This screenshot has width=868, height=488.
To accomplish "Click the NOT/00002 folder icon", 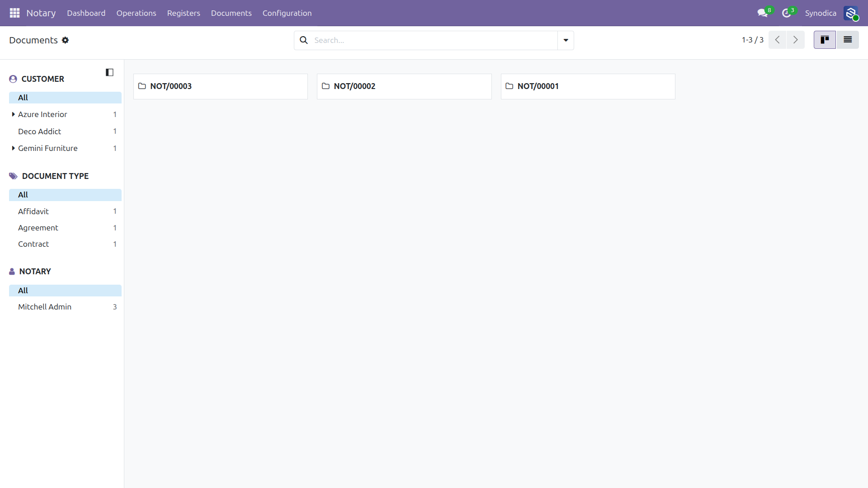I will pyautogui.click(x=325, y=86).
